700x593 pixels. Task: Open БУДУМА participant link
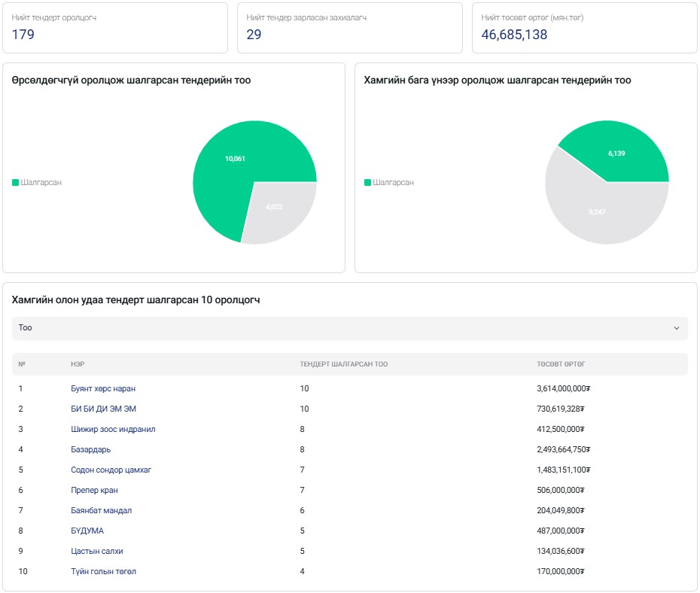pyautogui.click(x=87, y=531)
